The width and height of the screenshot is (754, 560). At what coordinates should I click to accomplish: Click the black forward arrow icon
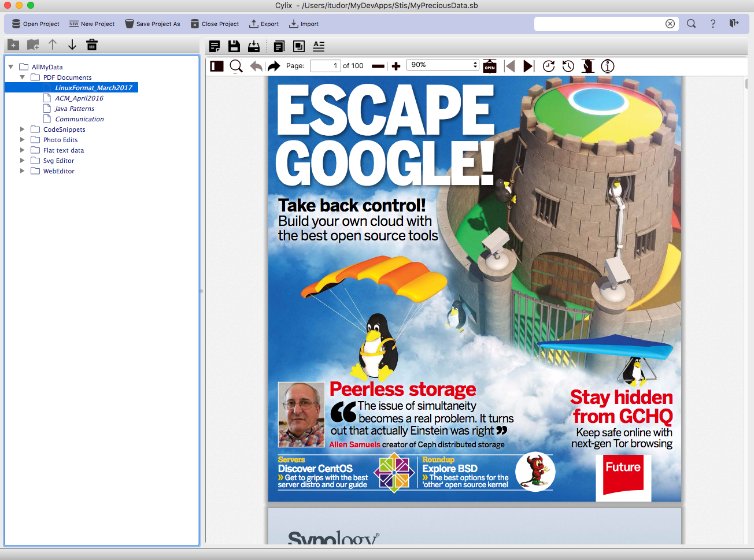coord(274,66)
